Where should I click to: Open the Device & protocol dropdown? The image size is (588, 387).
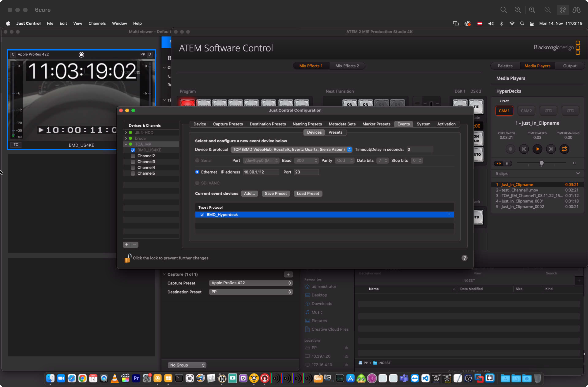point(291,150)
